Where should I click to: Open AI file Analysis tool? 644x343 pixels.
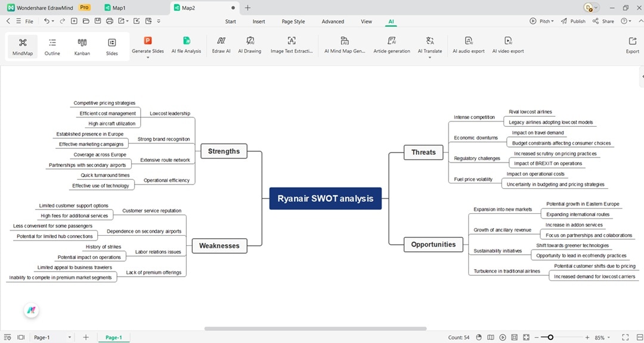(187, 45)
